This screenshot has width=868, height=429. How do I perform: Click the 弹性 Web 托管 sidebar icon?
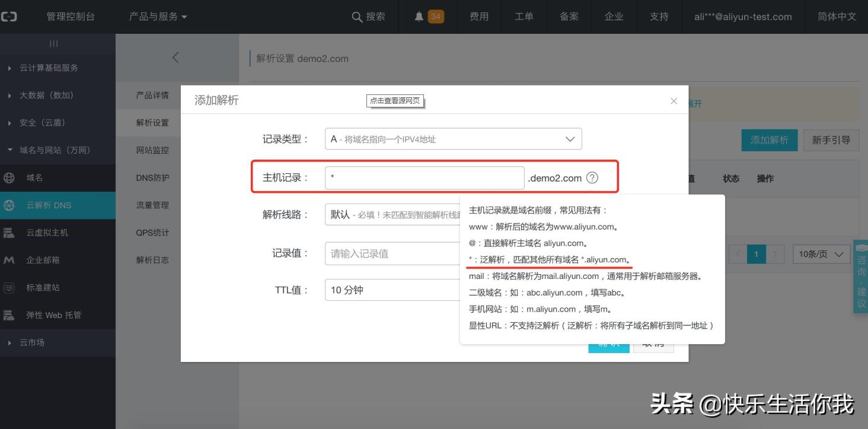point(9,314)
